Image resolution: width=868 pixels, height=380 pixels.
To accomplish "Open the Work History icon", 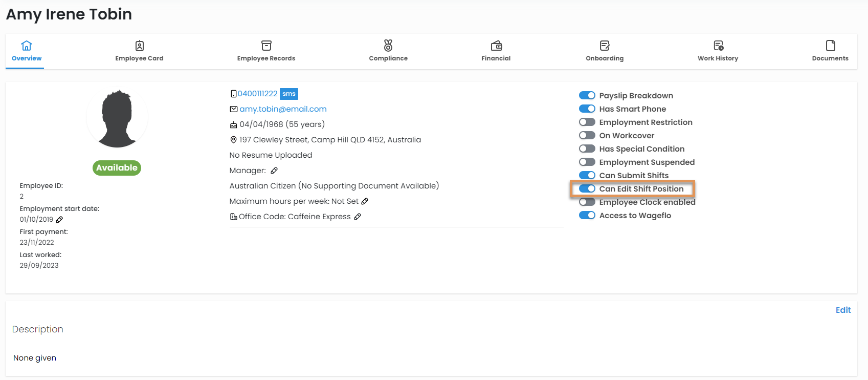I will click(x=718, y=46).
